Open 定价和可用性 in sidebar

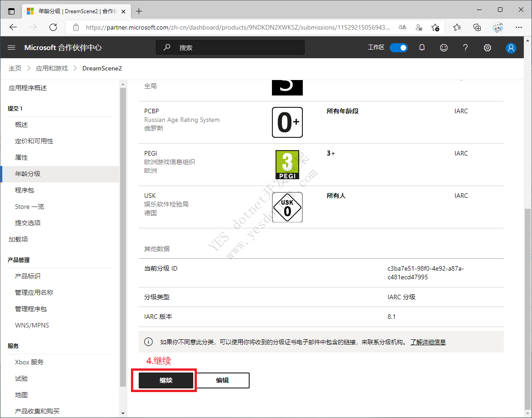(x=34, y=141)
